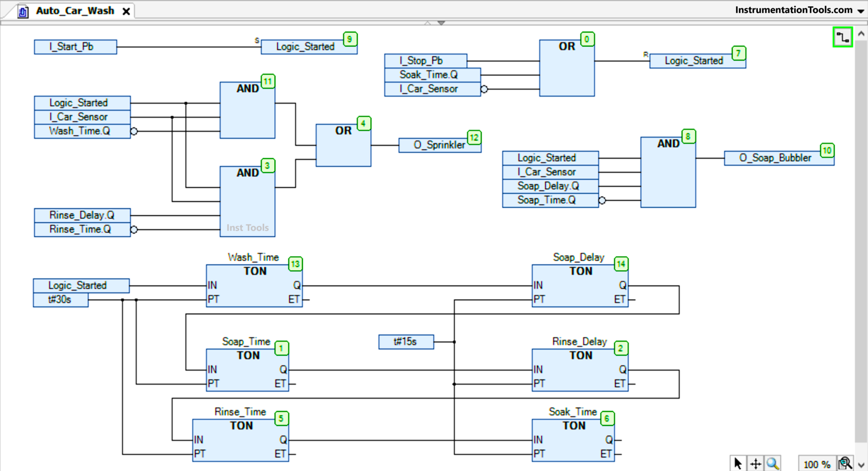Select the Soap_Time TON block
868x471 pixels.
tap(248, 370)
